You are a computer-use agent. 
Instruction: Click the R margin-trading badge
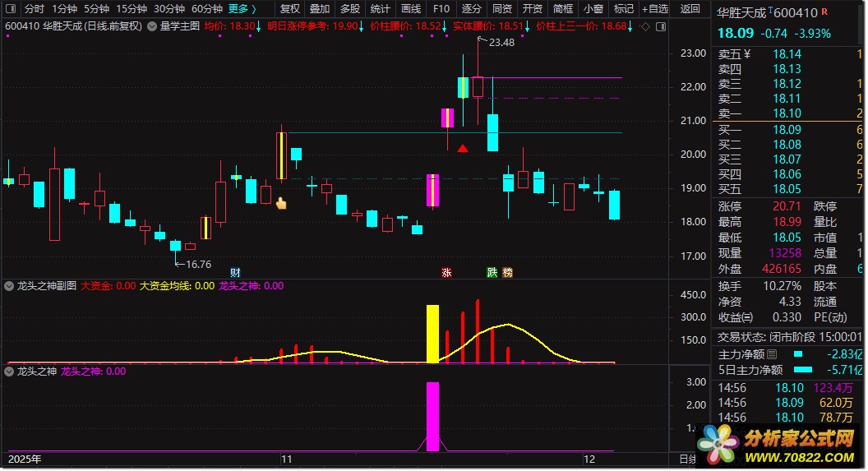click(x=824, y=11)
